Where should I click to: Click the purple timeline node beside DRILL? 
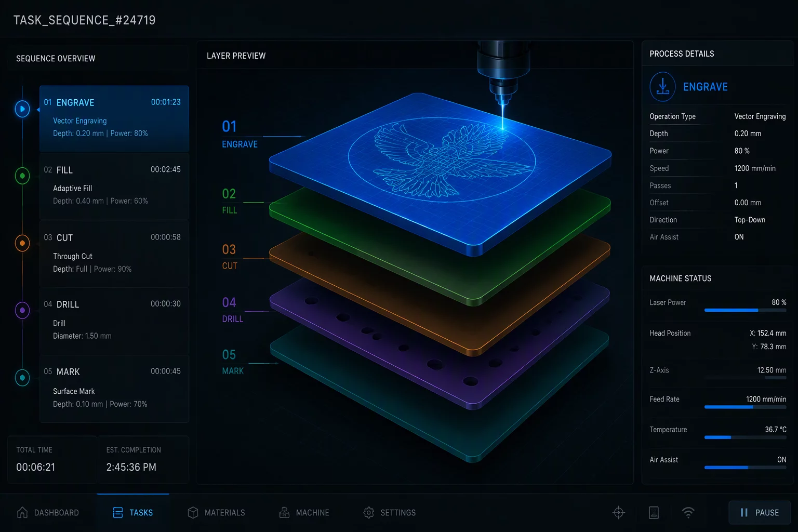22,310
